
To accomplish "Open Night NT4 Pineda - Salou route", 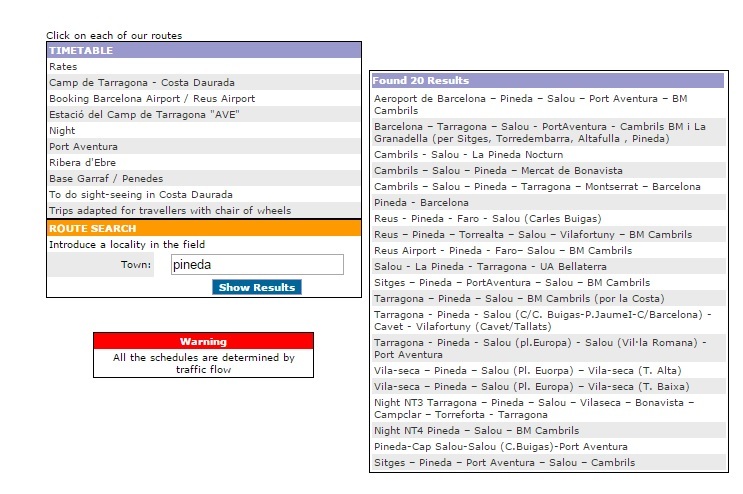I will (x=476, y=431).
